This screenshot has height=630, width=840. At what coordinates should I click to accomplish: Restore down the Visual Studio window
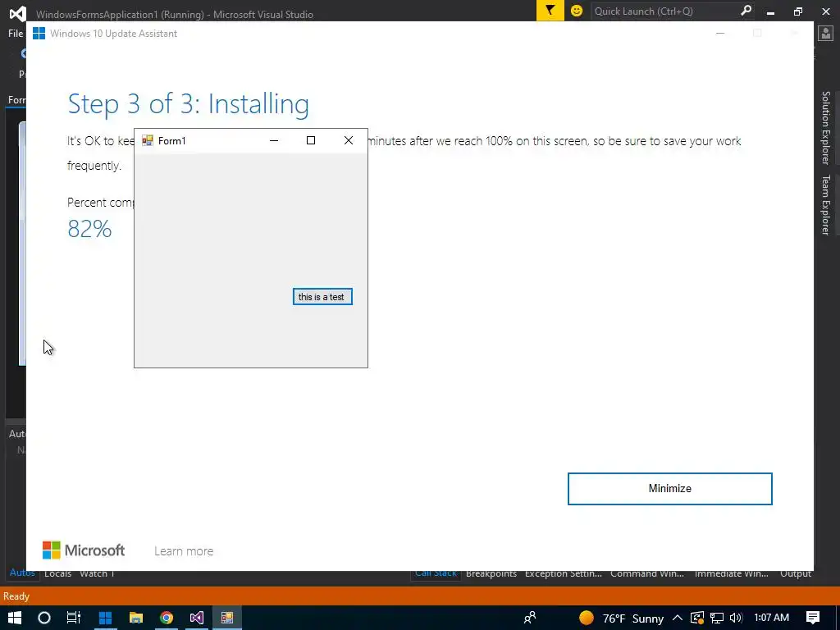point(797,11)
